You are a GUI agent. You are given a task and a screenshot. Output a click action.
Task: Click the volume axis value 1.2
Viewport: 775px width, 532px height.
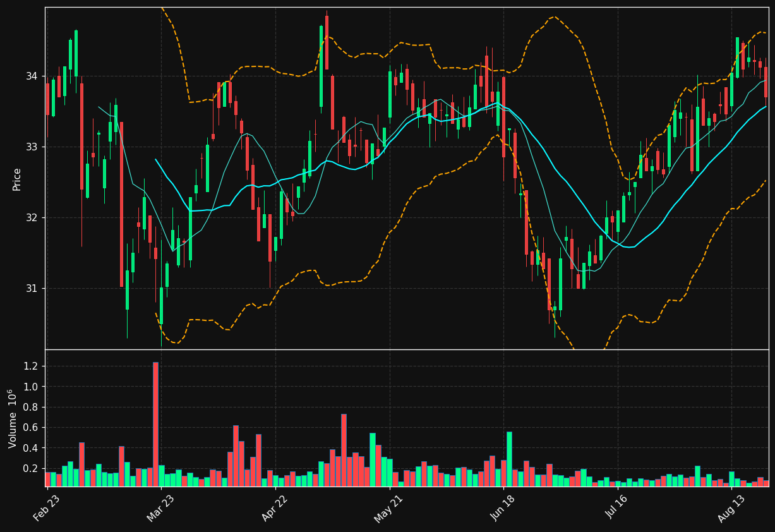coord(31,366)
